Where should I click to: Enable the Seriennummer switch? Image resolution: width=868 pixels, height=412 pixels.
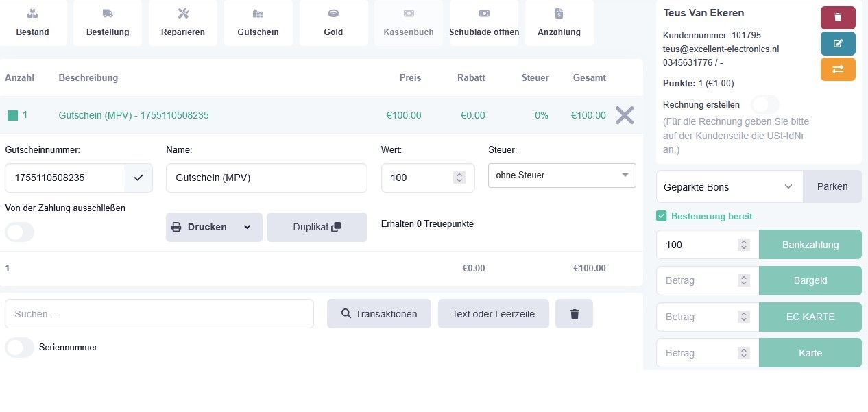point(19,348)
